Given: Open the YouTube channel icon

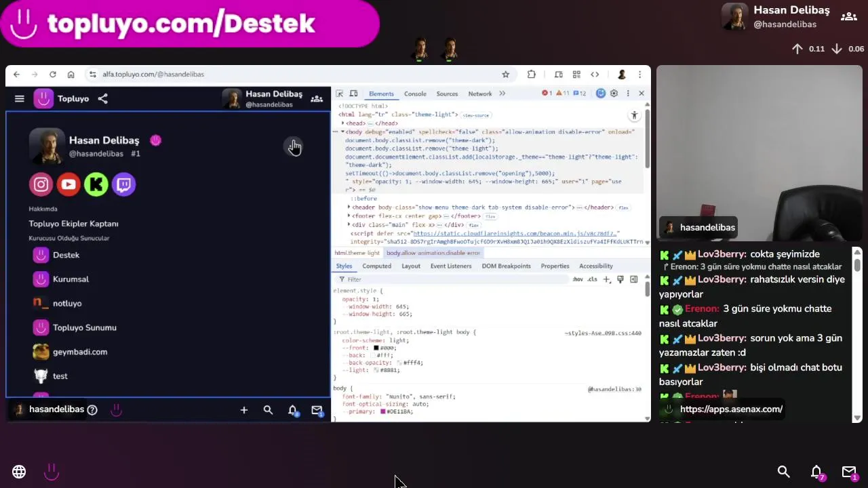Looking at the screenshot, I should (68, 184).
